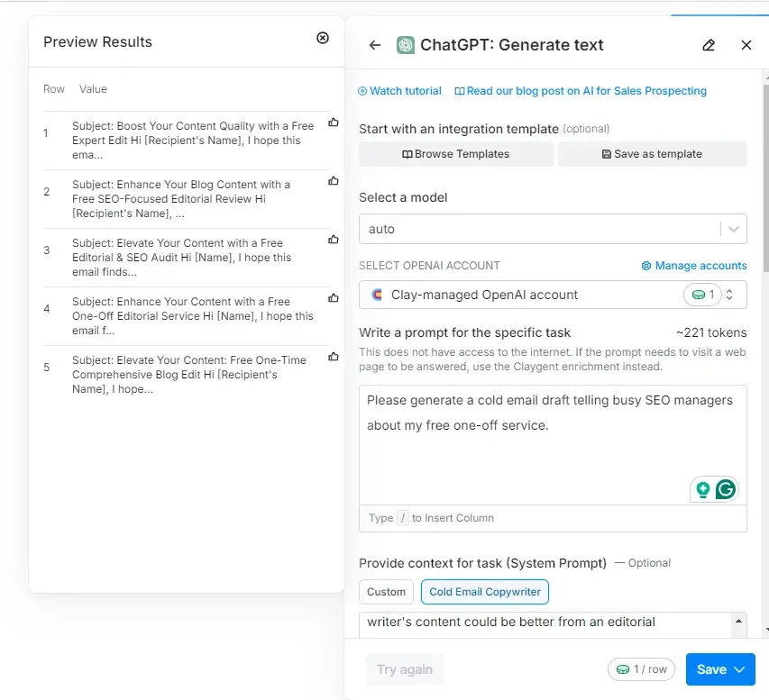Dismiss Preview Results with the circled X icon
Screen dimensions: 769x700
(x=323, y=38)
